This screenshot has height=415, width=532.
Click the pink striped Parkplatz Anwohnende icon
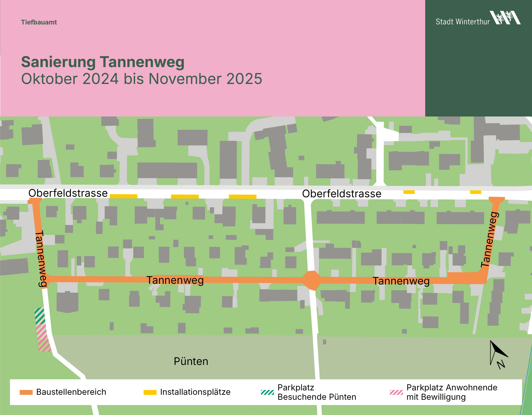click(x=396, y=392)
